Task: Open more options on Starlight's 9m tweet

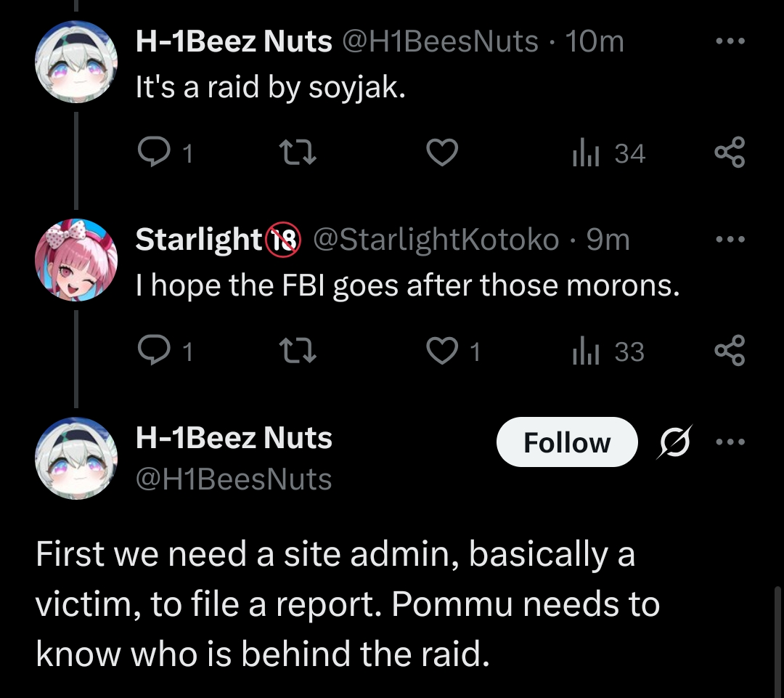Action: click(x=730, y=239)
